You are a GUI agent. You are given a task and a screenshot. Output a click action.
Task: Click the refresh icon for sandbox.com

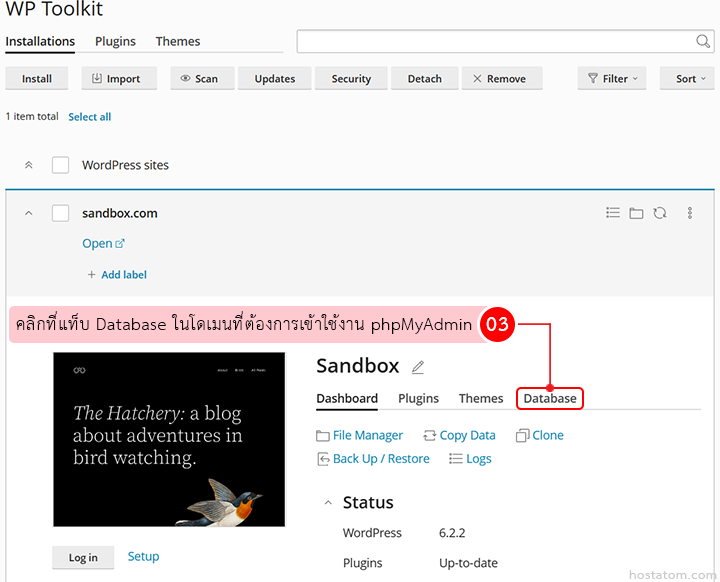pos(660,213)
